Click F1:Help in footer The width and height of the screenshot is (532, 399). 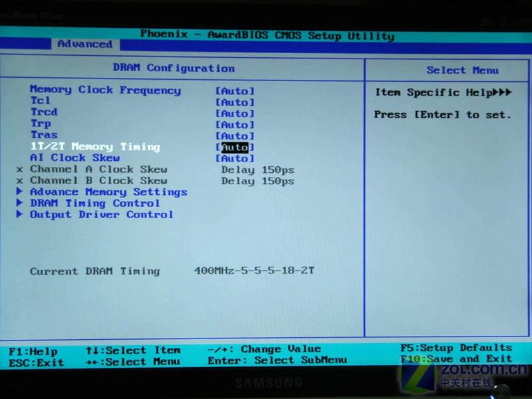tap(33, 352)
